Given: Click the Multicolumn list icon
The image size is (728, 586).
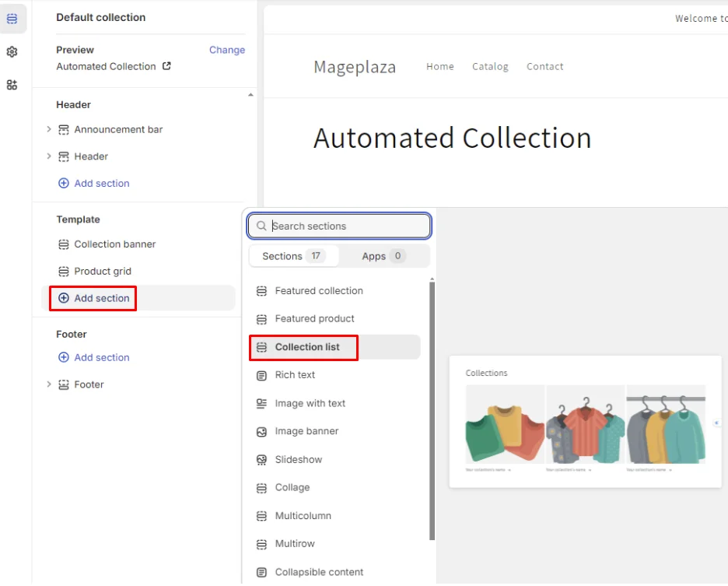Looking at the screenshot, I should tap(262, 516).
